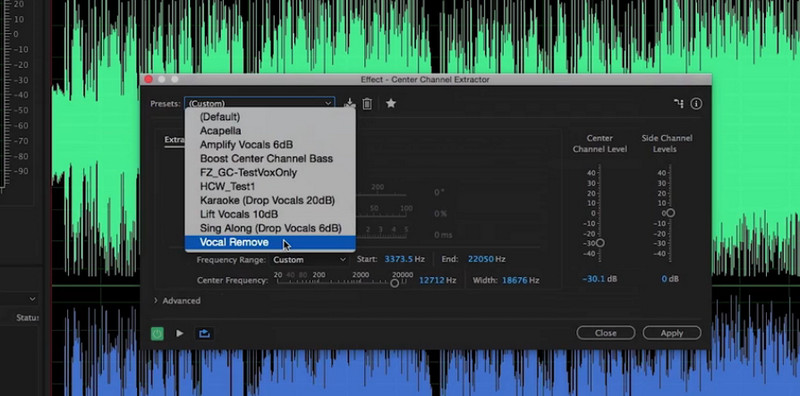Adjust Center Channel Level slider knob
The height and width of the screenshot is (396, 800).
click(x=600, y=243)
